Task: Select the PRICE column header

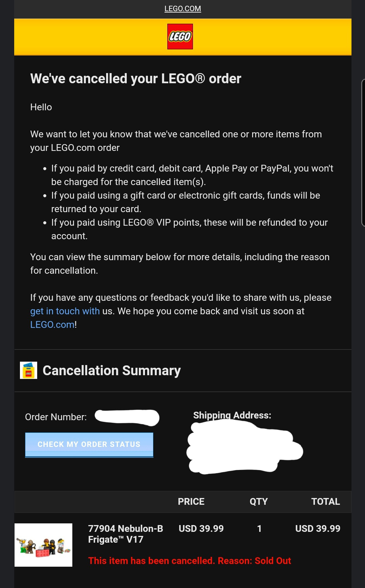Action: tap(191, 501)
